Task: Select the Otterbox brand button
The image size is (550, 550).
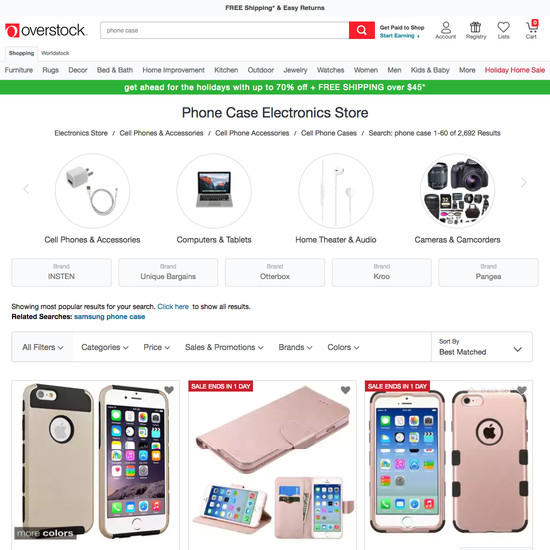Action: pos(275,273)
